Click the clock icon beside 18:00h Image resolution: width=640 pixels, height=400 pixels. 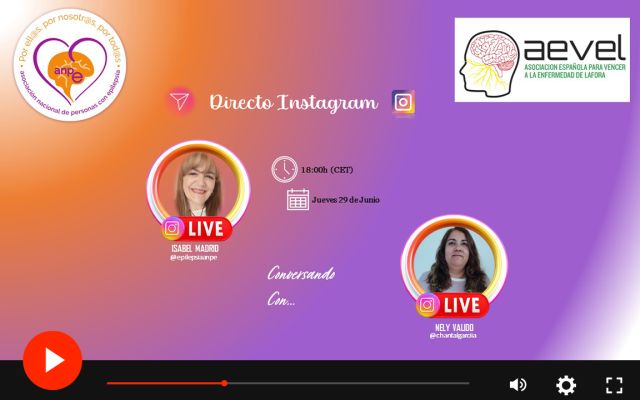(x=284, y=169)
